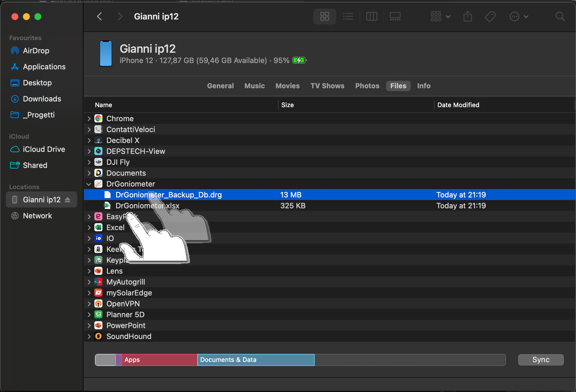Open the TV Shows tab
This screenshot has width=576, height=392.
click(327, 86)
